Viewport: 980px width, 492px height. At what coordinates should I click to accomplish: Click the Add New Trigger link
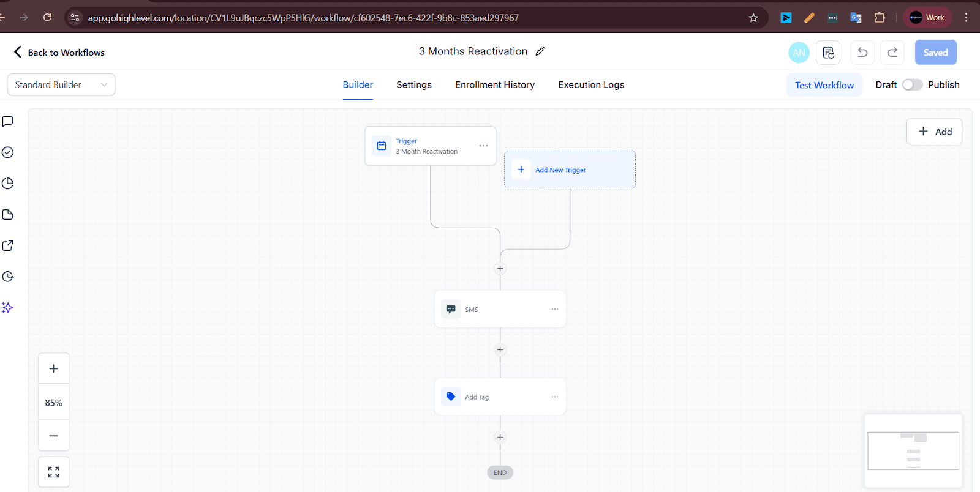[x=560, y=170]
